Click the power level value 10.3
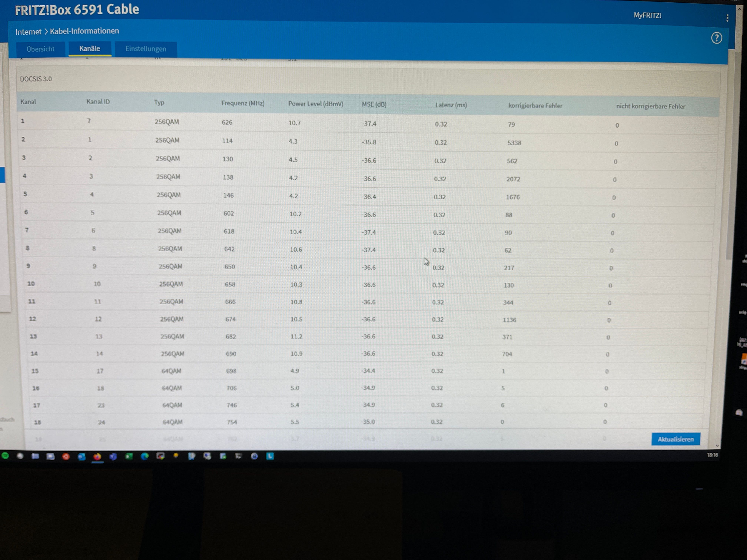 point(296,285)
